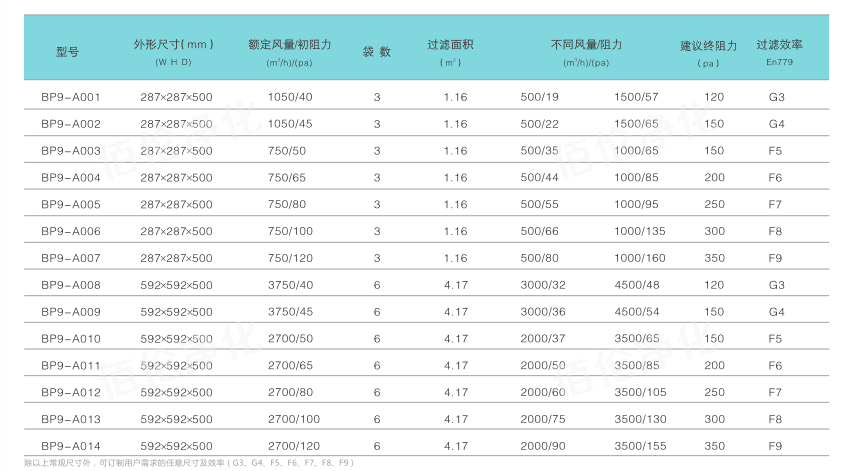
Task: Select the model cell BP9-A008
Action: pos(71,285)
